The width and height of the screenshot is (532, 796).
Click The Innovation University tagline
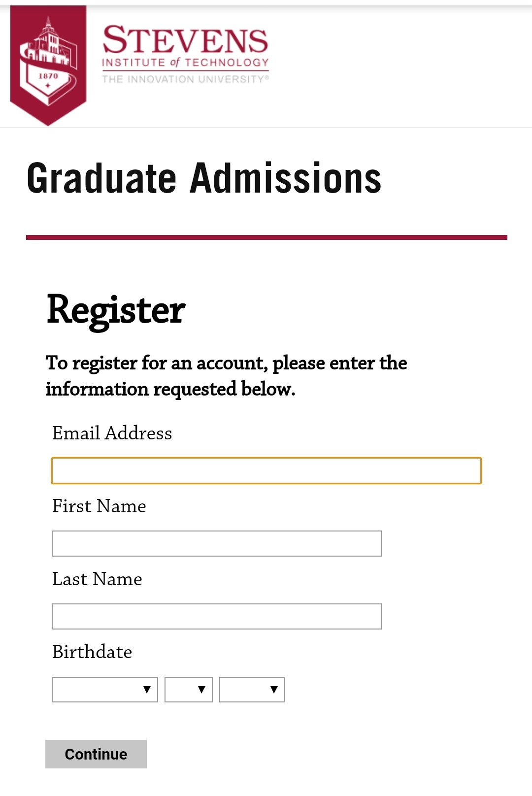tap(185, 79)
